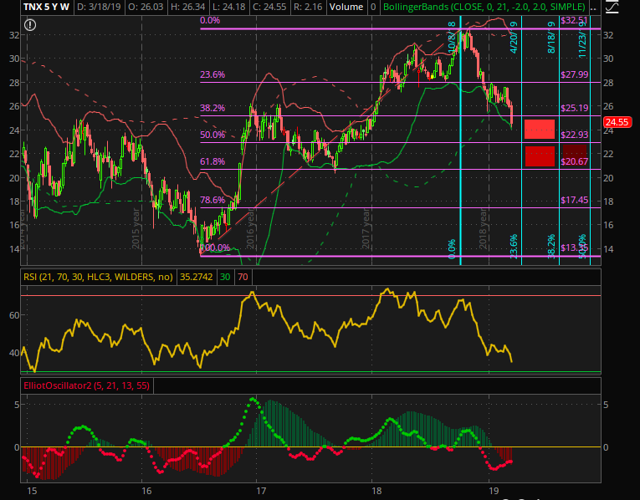This screenshot has width=640, height=500.
Task: Click the cyan 23.6% time-extension label
Action: tap(514, 246)
